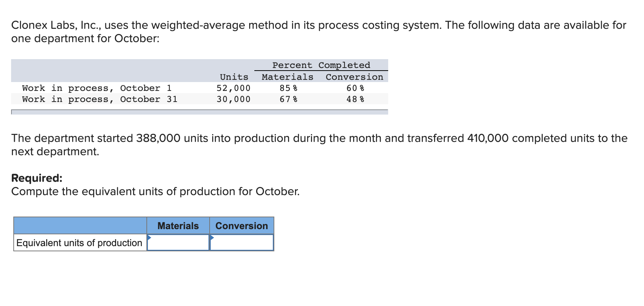The width and height of the screenshot is (644, 306).
Task: Click the Equivalent units of production label
Action: [x=79, y=243]
